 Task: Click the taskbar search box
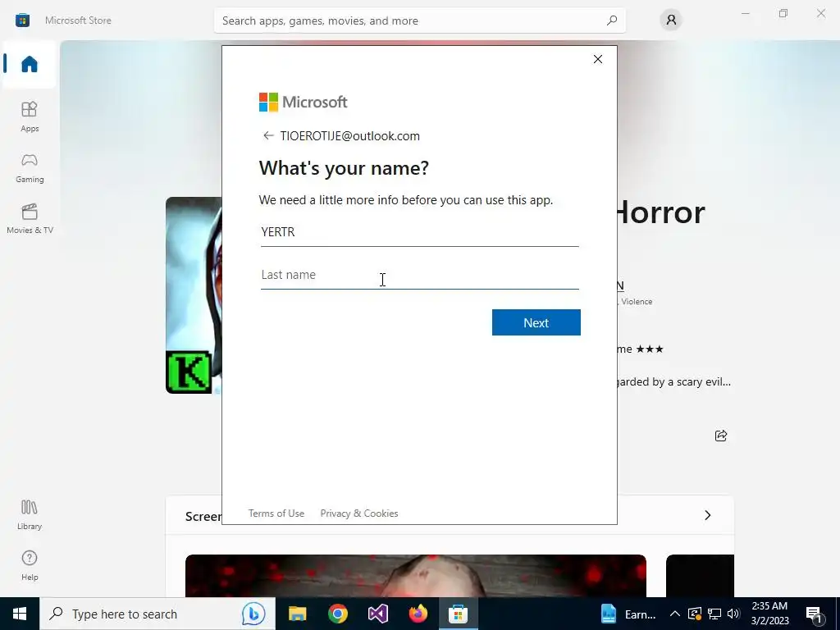(157, 614)
